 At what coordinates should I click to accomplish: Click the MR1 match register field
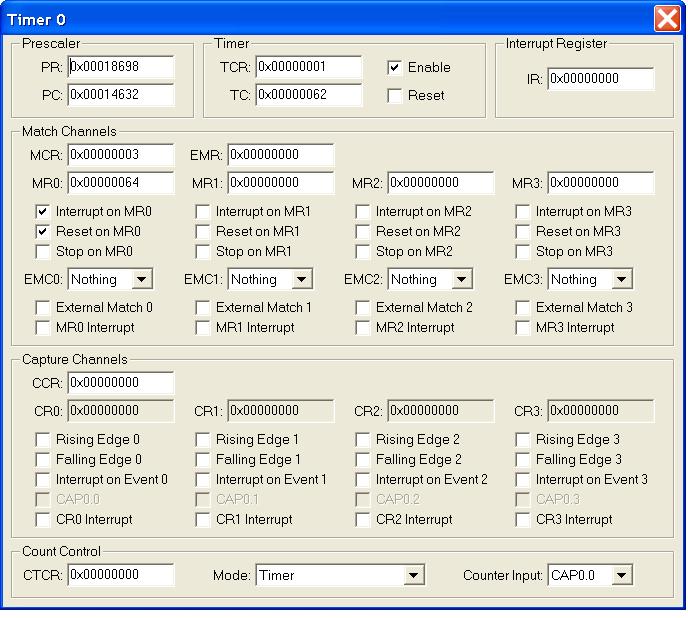coord(281,183)
